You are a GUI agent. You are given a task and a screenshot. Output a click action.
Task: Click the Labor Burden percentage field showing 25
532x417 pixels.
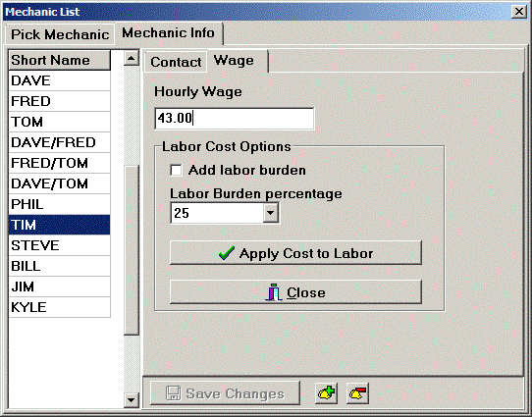217,213
